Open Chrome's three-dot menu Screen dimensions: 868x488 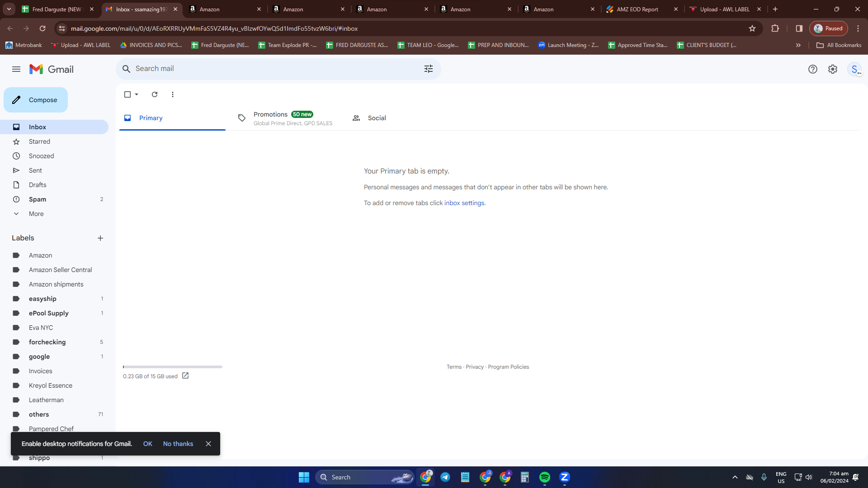pos(858,28)
